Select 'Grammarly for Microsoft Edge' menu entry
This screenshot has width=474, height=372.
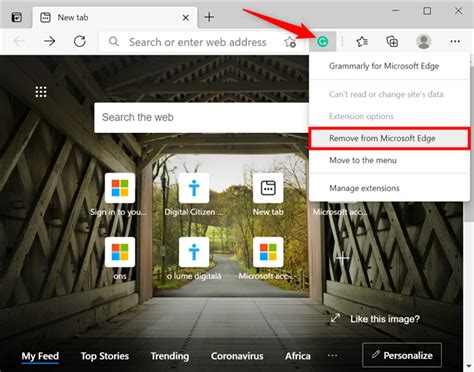click(x=389, y=66)
